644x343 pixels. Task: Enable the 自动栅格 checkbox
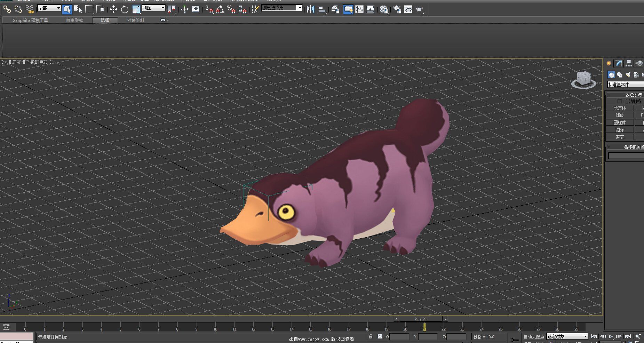pyautogui.click(x=620, y=101)
